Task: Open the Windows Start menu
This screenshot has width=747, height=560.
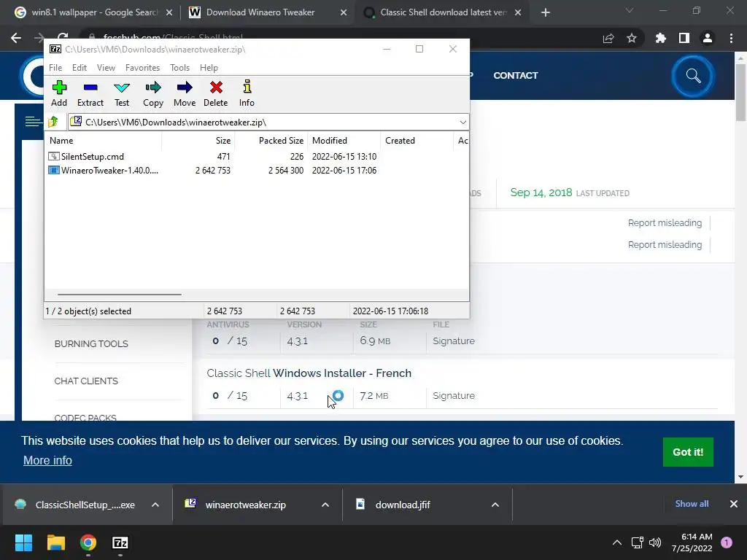Action: 23,542
